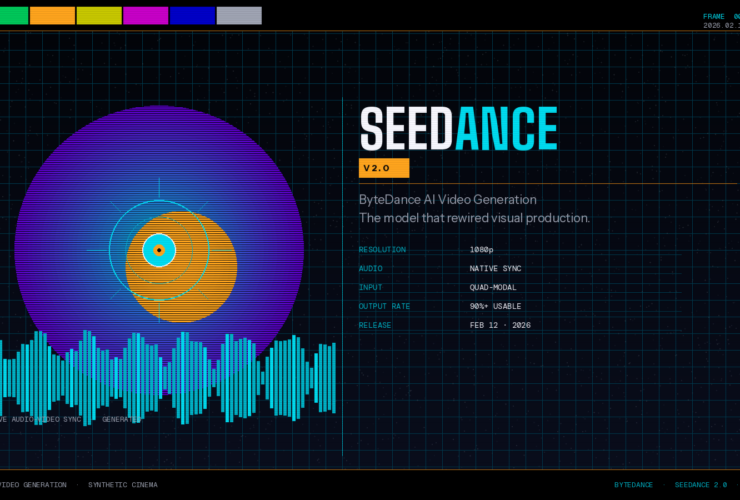Click the GENERATED caption under the waveform
This screenshot has width=740, height=500.
(121, 419)
